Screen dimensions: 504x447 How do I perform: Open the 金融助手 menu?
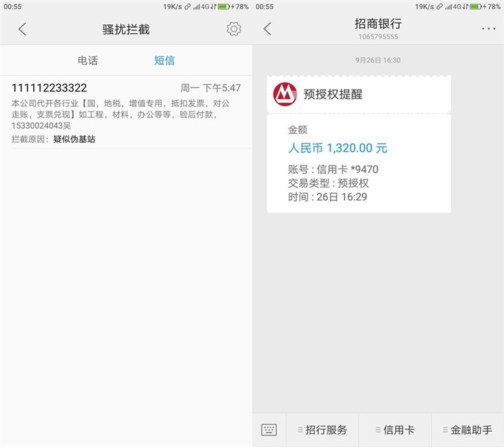tap(467, 430)
